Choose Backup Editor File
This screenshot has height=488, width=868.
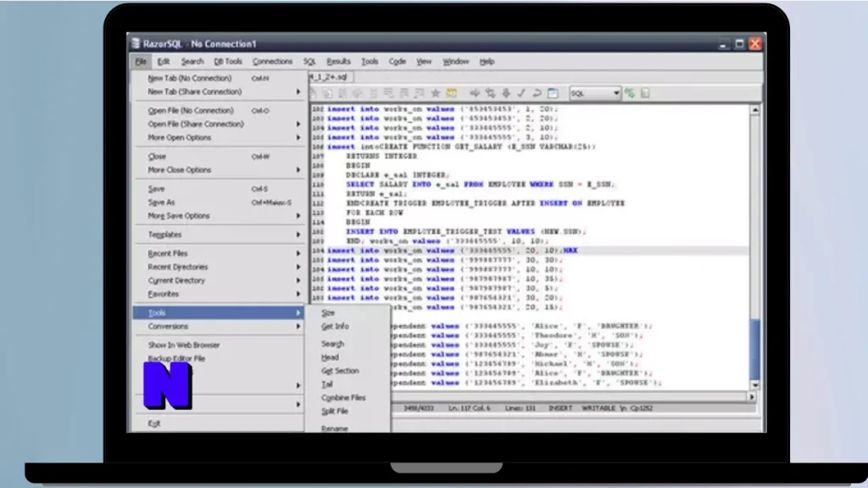click(x=219, y=358)
